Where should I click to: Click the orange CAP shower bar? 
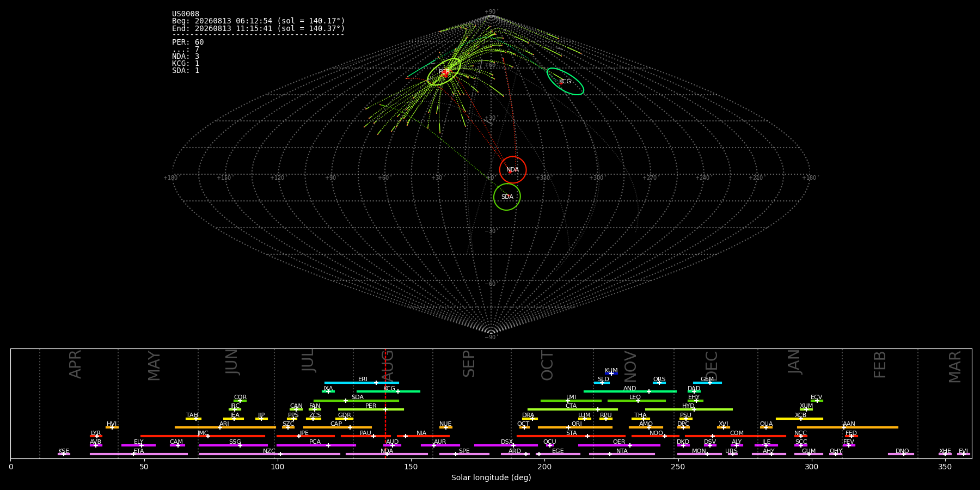click(338, 427)
